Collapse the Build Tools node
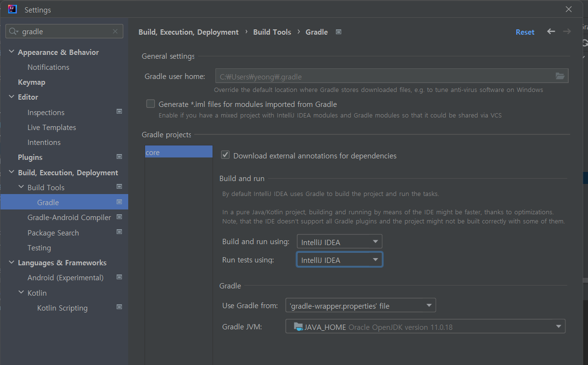This screenshot has width=588, height=365. coord(21,187)
